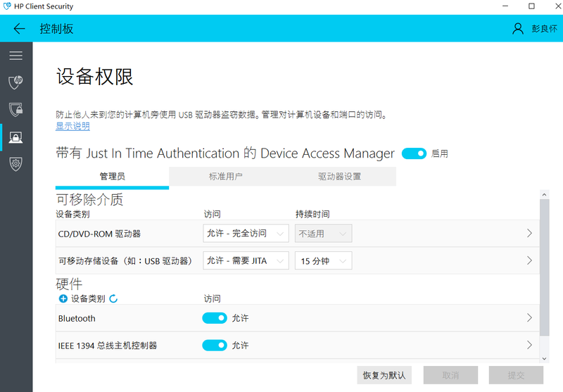
Task: Switch to the 标准用户 tab
Action: coord(225,177)
